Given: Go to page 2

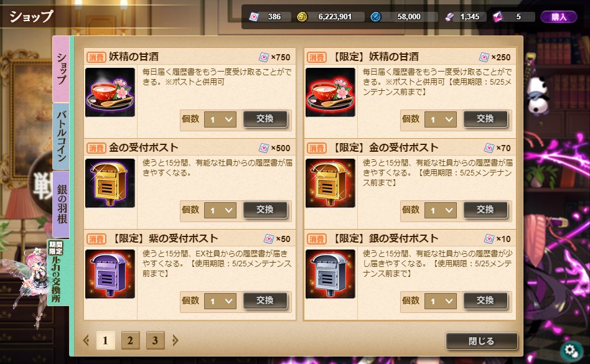Looking at the screenshot, I should pyautogui.click(x=130, y=341).
